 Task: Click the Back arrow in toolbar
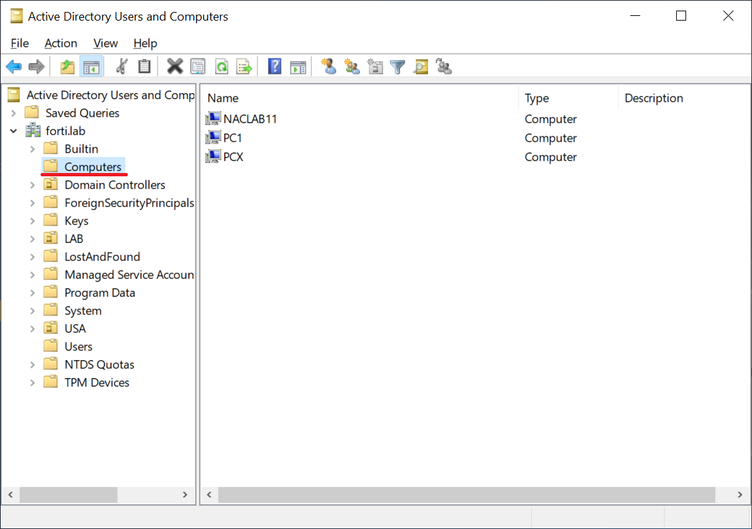coord(14,67)
